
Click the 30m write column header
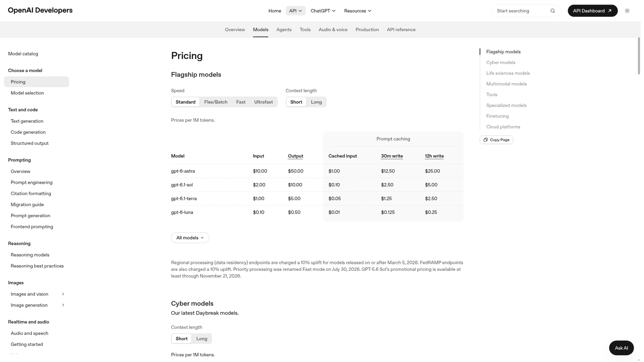click(392, 156)
